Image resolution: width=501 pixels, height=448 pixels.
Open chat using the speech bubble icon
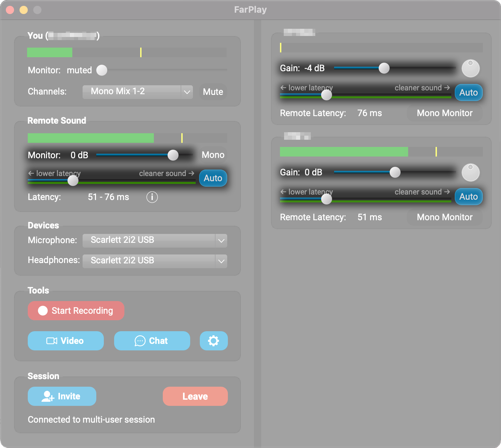tap(140, 341)
